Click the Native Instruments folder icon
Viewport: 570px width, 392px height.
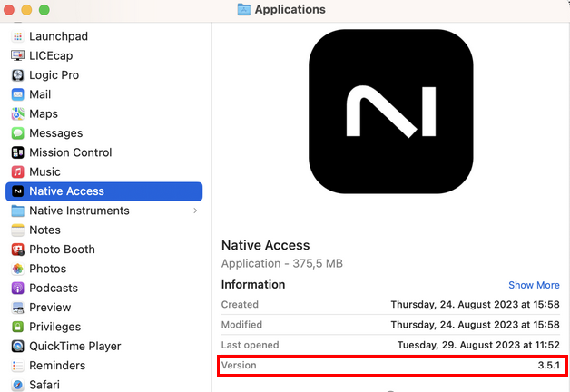coord(17,211)
